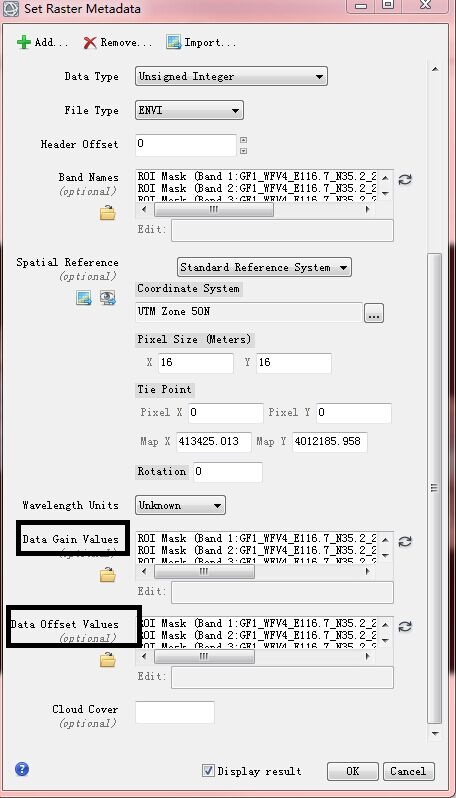Increase Header Offset with up stepper
This screenshot has height=798, width=456.
(243, 140)
